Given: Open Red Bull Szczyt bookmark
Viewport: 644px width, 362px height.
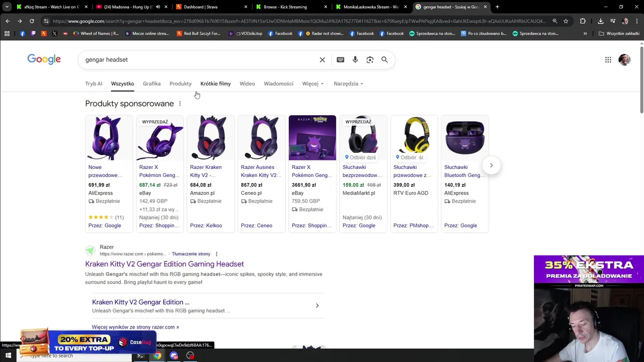Looking at the screenshot, I should [x=198, y=34].
